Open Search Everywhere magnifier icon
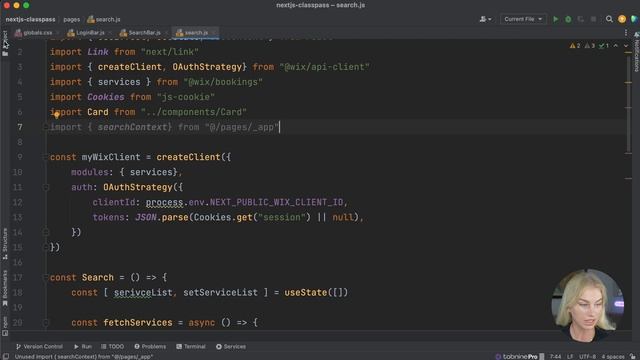Screen dimensions: 640x360 tap(609, 19)
